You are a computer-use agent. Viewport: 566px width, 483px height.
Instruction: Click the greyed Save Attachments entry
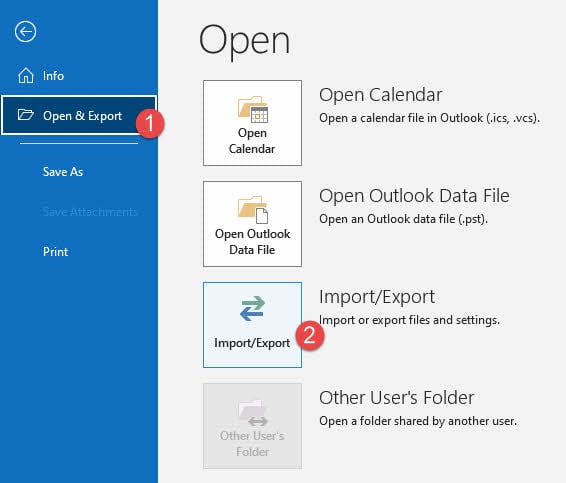click(x=90, y=212)
